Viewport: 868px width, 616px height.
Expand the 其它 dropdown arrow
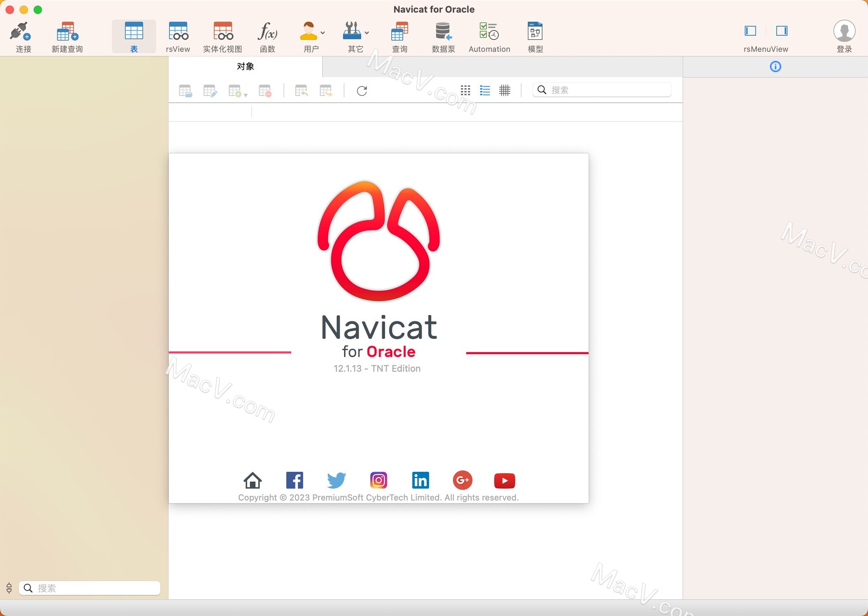(367, 33)
